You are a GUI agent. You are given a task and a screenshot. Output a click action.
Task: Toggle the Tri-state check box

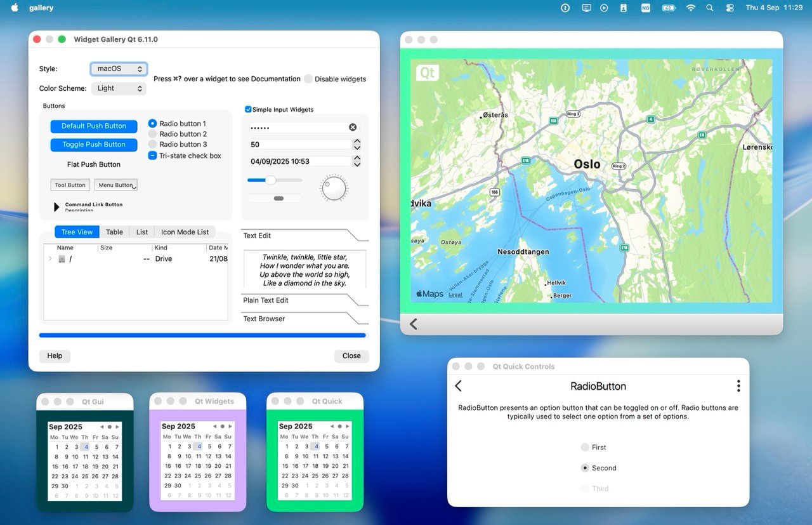(x=152, y=156)
